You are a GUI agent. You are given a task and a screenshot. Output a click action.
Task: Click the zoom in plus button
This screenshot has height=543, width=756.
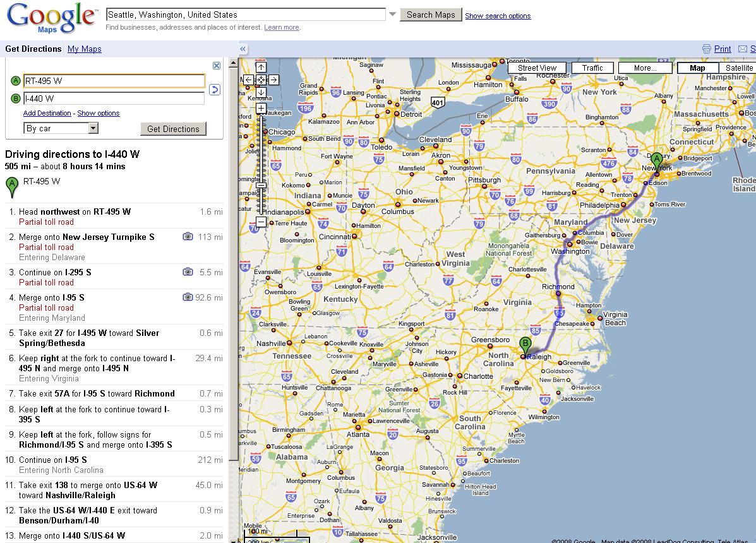261,109
